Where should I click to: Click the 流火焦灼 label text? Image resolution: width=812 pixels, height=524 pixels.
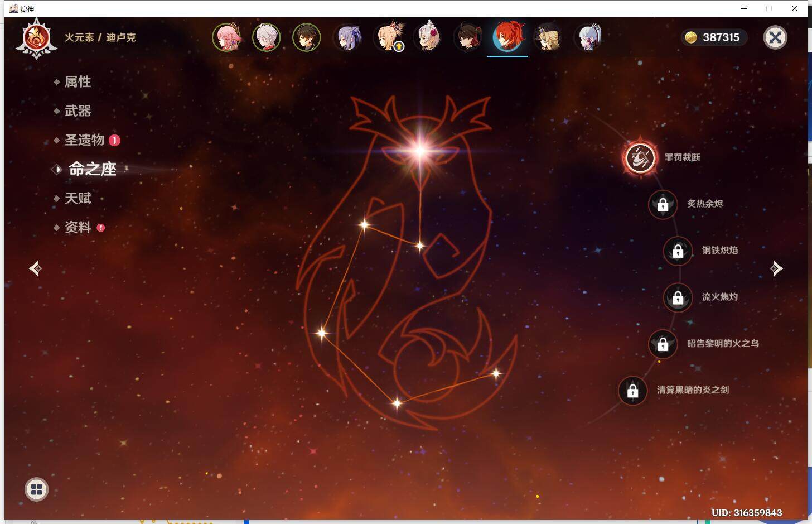point(720,297)
